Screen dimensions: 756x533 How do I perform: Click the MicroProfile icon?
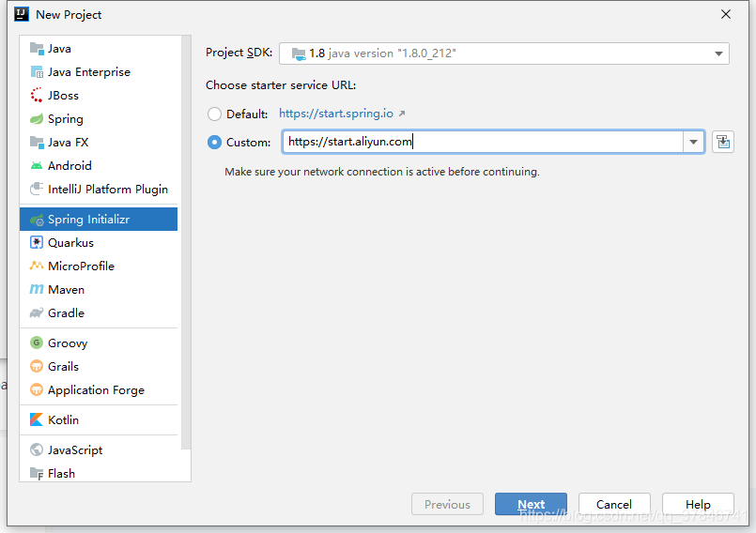click(x=37, y=266)
